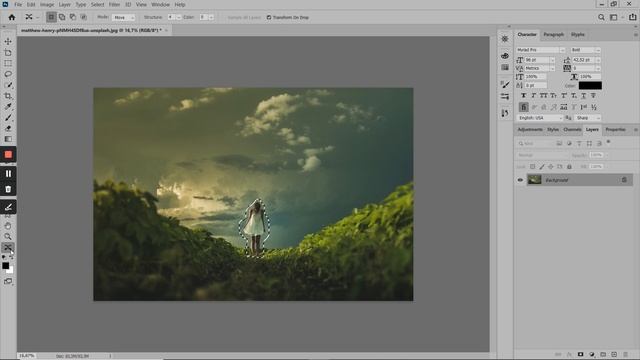
Task: Select the Brush tool in toolbar
Action: point(8,118)
